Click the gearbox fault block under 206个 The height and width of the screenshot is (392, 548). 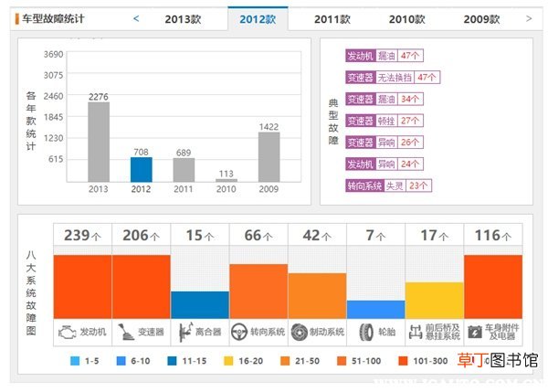[x=142, y=287]
